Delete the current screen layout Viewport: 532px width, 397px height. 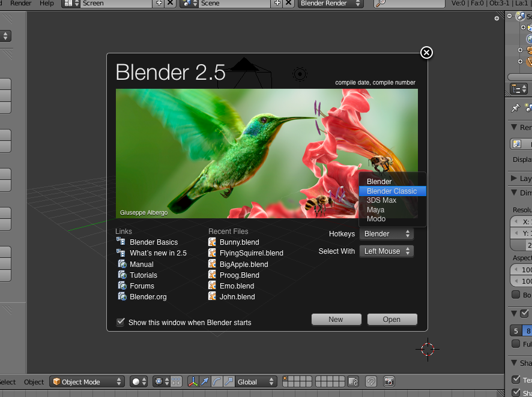[x=171, y=3]
